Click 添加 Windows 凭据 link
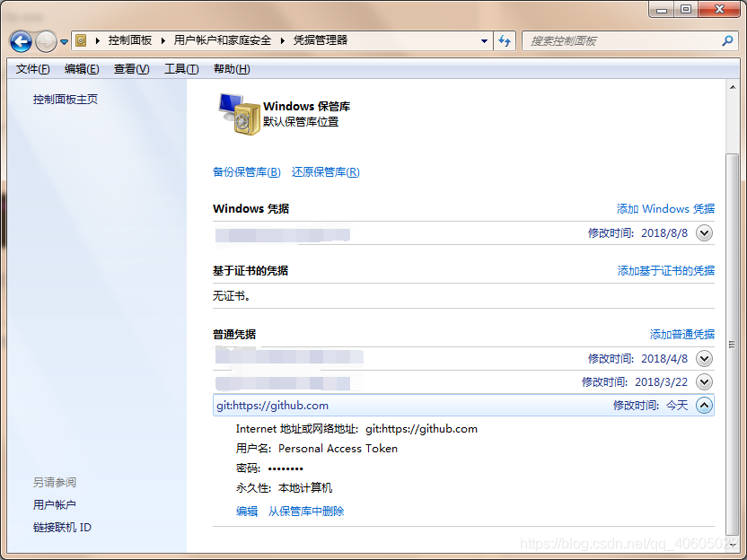Image resolution: width=747 pixels, height=560 pixels. (665, 208)
